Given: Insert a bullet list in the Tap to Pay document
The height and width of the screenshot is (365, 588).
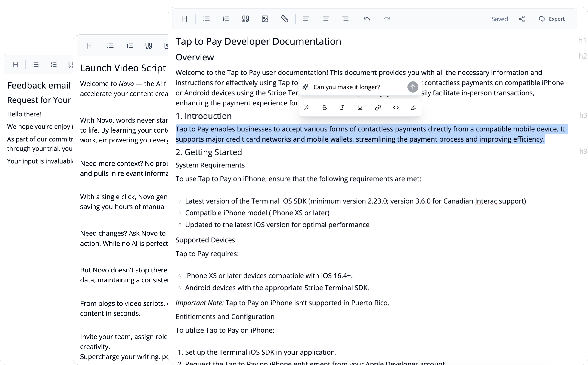Looking at the screenshot, I should [x=206, y=19].
